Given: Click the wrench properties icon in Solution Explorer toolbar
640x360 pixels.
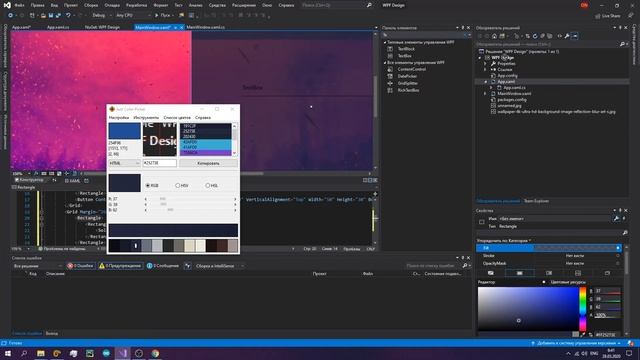Looking at the screenshot, I should click(567, 36).
